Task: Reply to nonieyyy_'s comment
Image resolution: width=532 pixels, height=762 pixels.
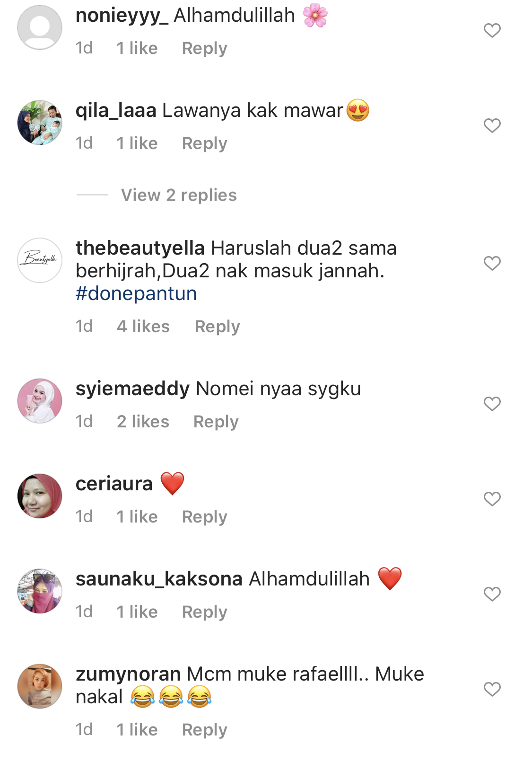Action: point(205,48)
